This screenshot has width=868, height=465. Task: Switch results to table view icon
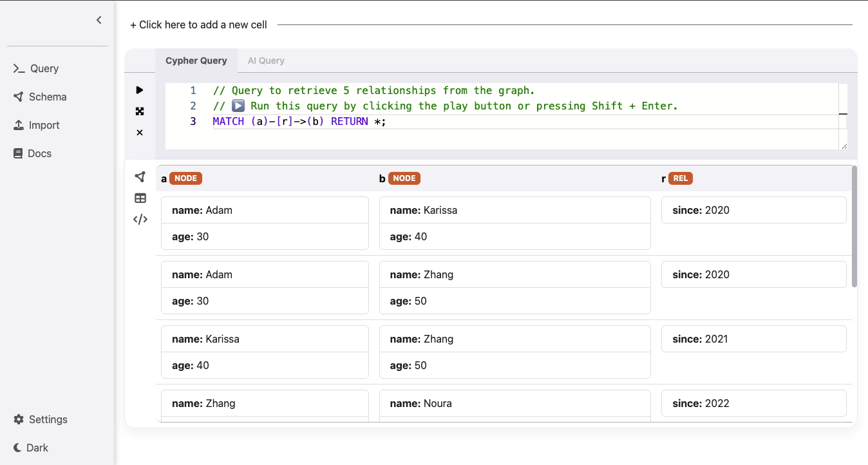coord(140,198)
